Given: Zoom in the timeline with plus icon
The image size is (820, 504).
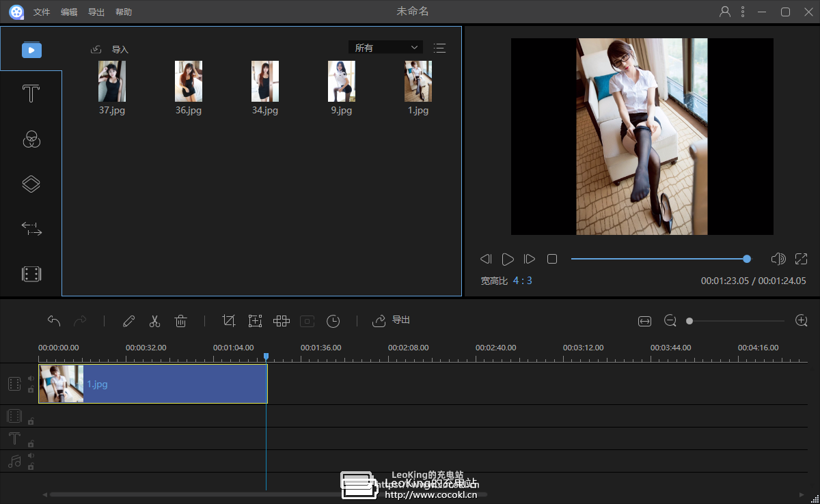Looking at the screenshot, I should point(802,320).
